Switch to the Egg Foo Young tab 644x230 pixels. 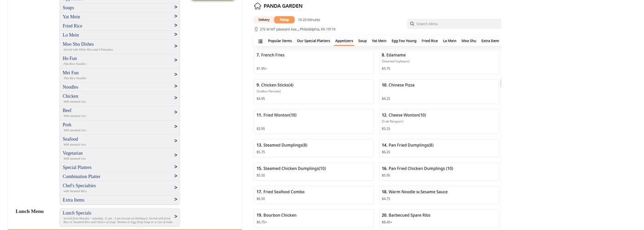[404, 41]
